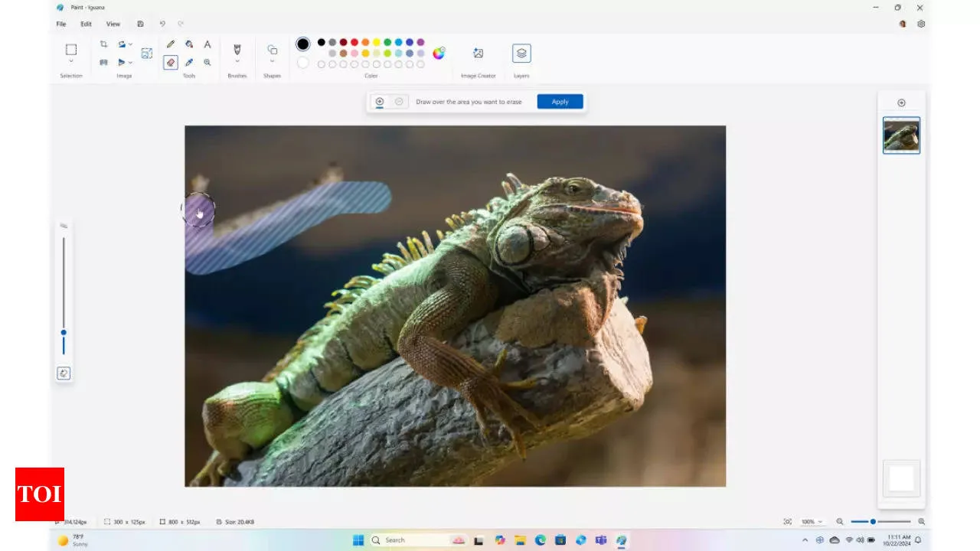Open Edit colors rainbow wheel
This screenshot has width=980, height=551.
point(439,53)
